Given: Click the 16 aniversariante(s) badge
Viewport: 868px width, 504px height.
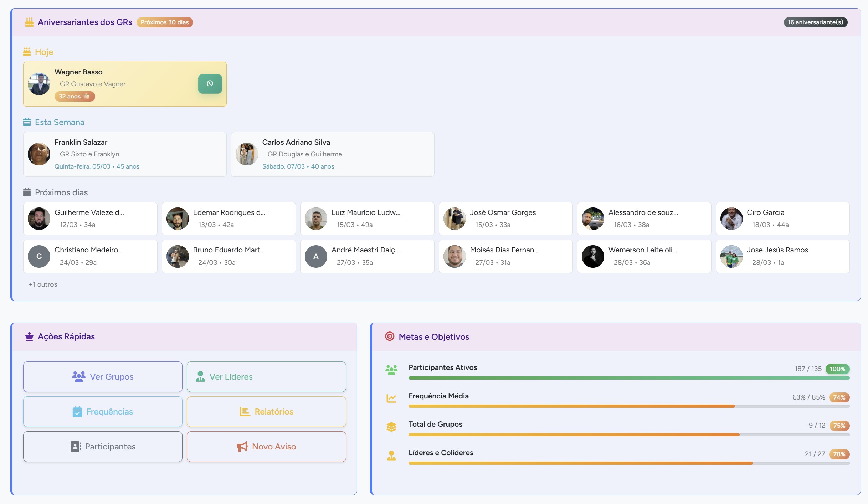Looking at the screenshot, I should (815, 22).
